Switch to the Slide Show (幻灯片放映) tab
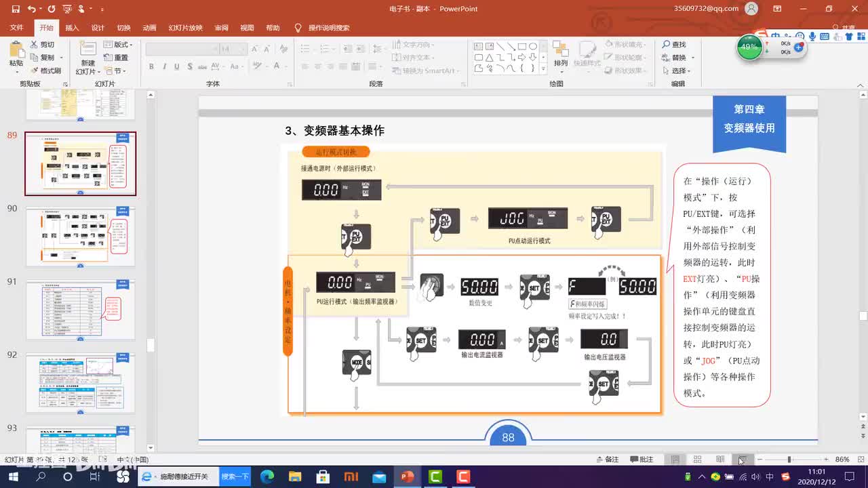This screenshot has width=868, height=488. point(185,28)
